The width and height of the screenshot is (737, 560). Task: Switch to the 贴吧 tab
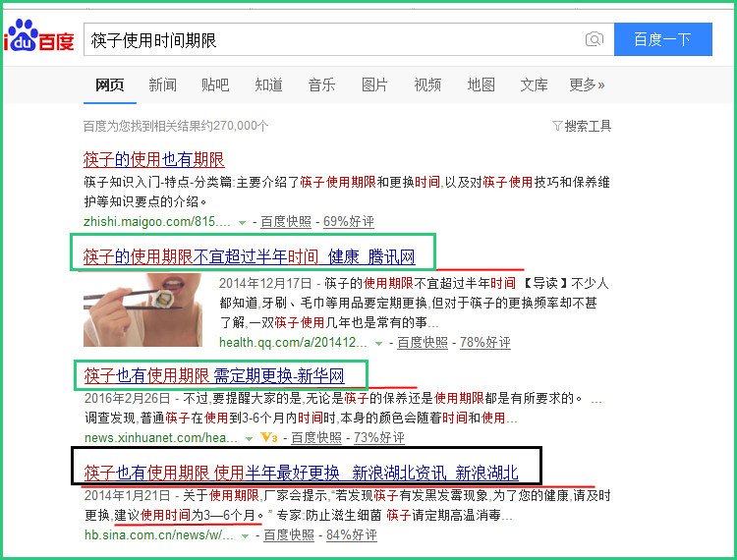(215, 84)
